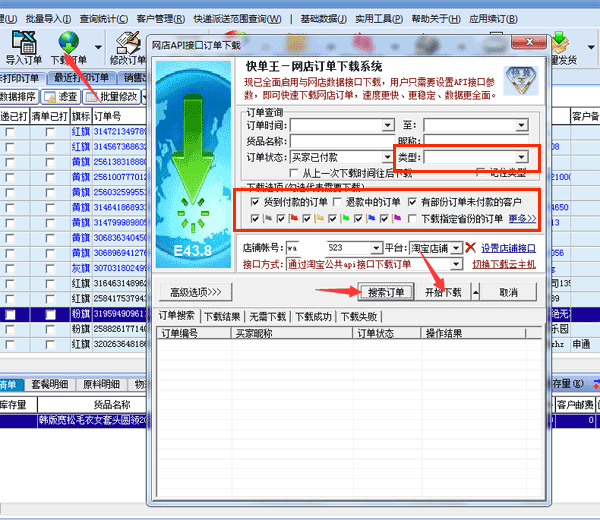Click the gray flag icon

[x=268, y=218]
